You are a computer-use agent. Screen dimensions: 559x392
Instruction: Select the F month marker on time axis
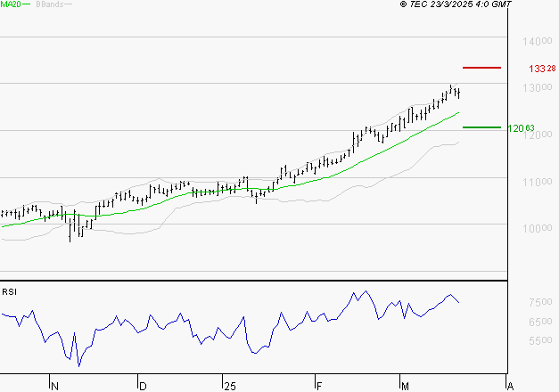coord(318,386)
